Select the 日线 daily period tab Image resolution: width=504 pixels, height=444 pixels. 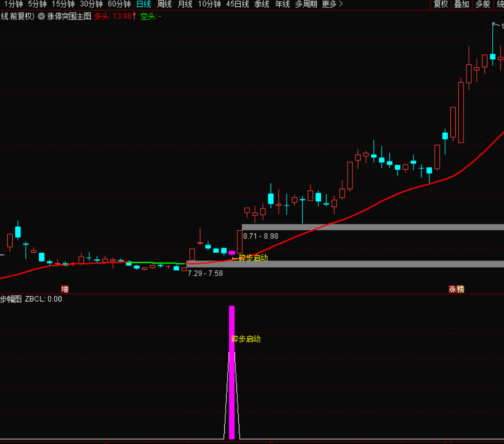pos(143,4)
